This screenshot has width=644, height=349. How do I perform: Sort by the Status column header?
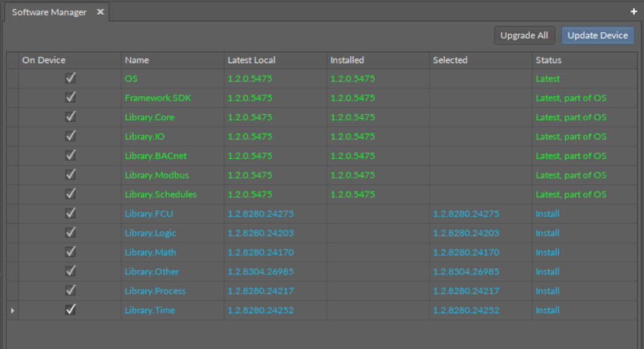tap(548, 60)
